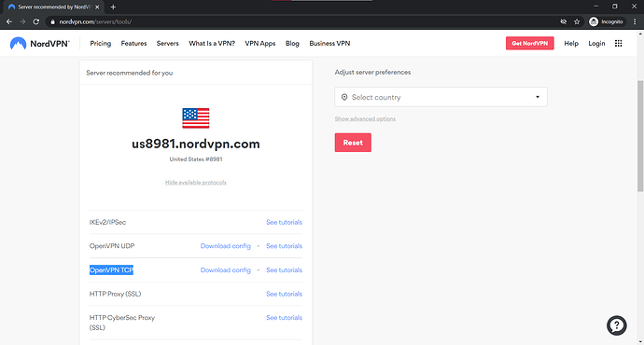Click the address bar URL
The image size is (644, 345).
click(95, 21)
